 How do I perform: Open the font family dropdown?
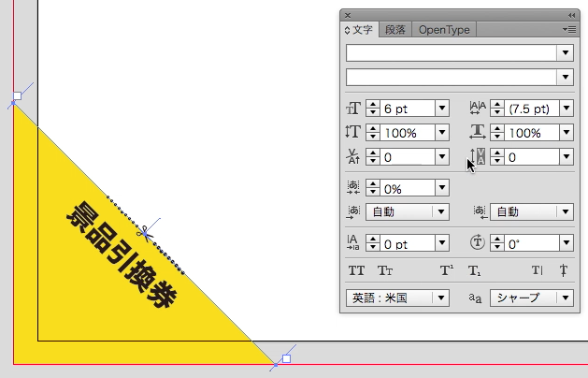[x=566, y=52]
